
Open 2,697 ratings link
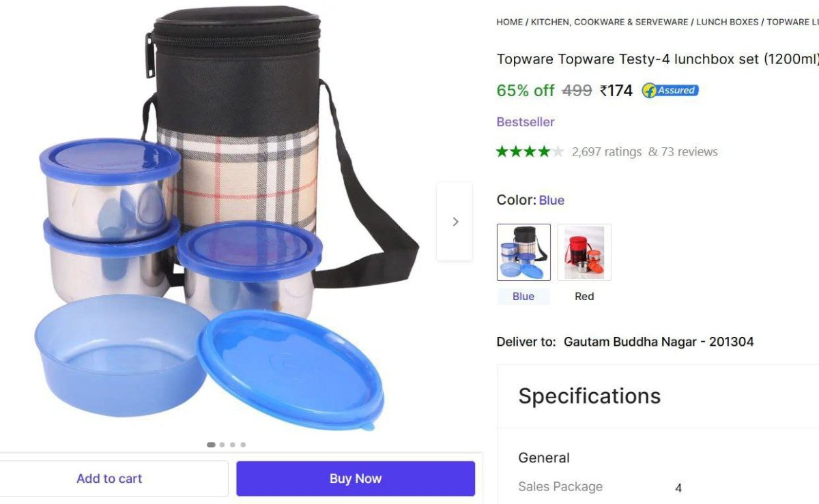(x=607, y=151)
